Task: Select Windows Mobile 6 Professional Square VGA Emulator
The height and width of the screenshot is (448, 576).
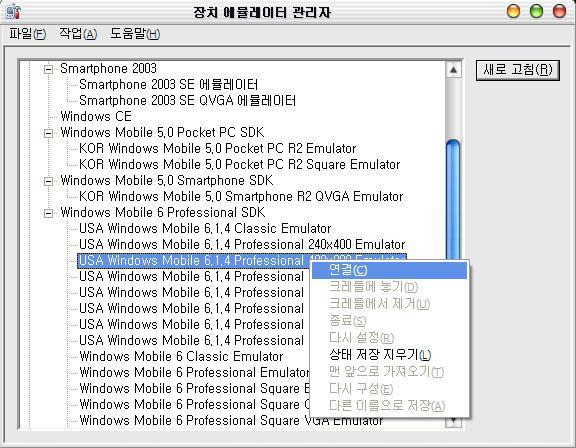Action: [x=231, y=420]
